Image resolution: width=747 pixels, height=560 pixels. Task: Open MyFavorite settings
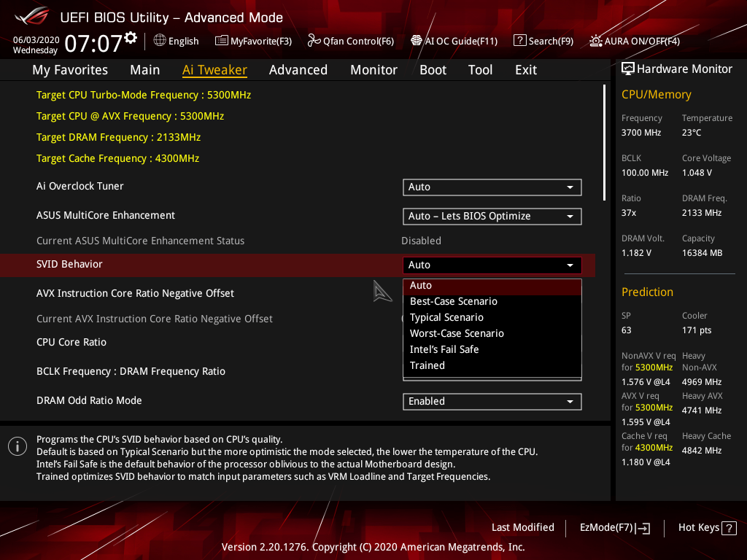pos(253,41)
